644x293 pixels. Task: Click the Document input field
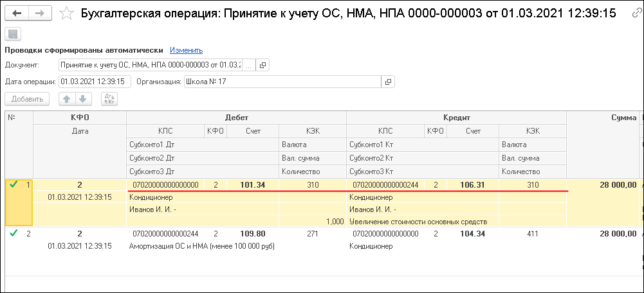point(151,65)
